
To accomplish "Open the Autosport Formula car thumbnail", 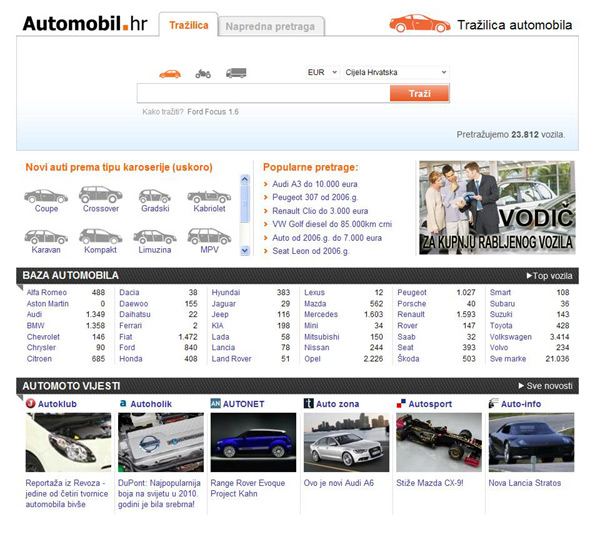I will click(439, 442).
